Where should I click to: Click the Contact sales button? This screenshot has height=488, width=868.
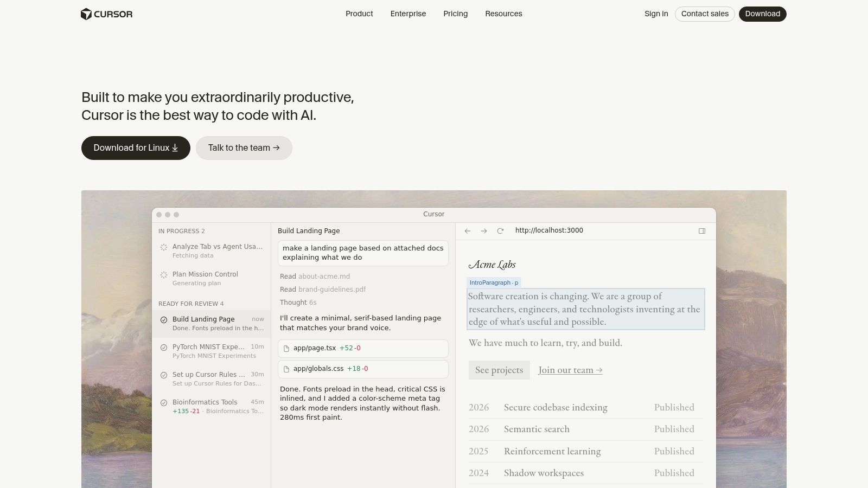[x=705, y=14]
